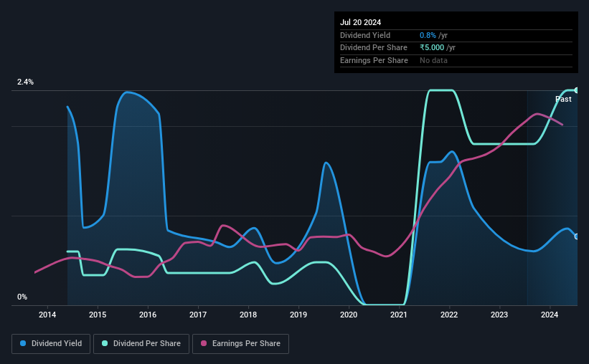
Task: Click the 0.8% dividend yield value
Action: 428,35
